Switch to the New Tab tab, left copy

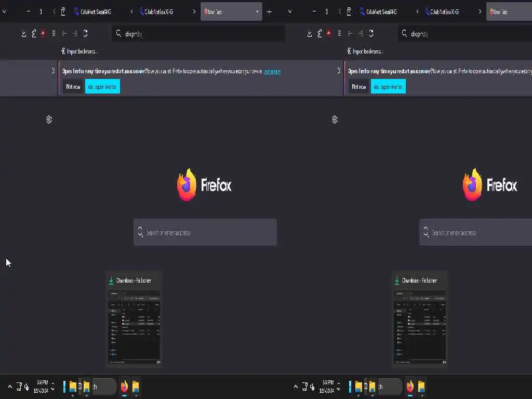pos(231,11)
